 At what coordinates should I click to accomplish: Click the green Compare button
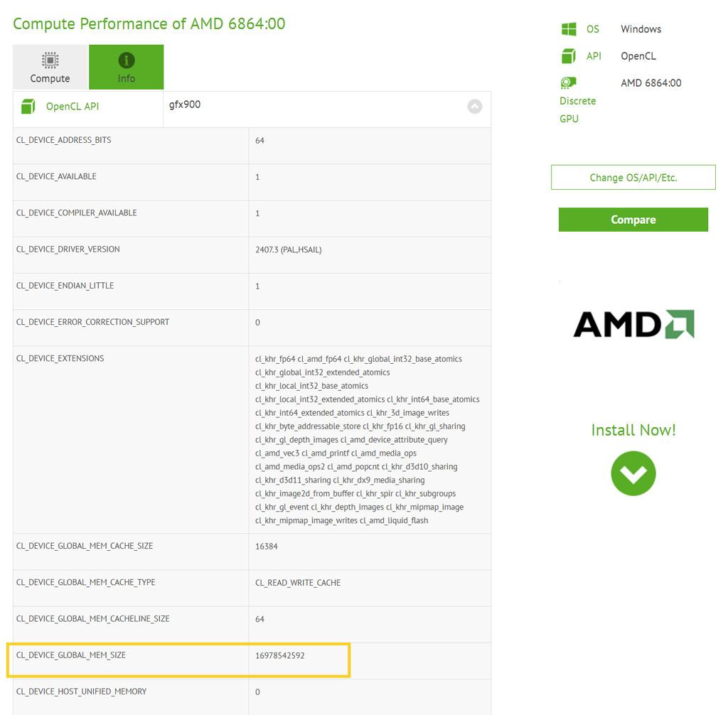[x=633, y=220]
